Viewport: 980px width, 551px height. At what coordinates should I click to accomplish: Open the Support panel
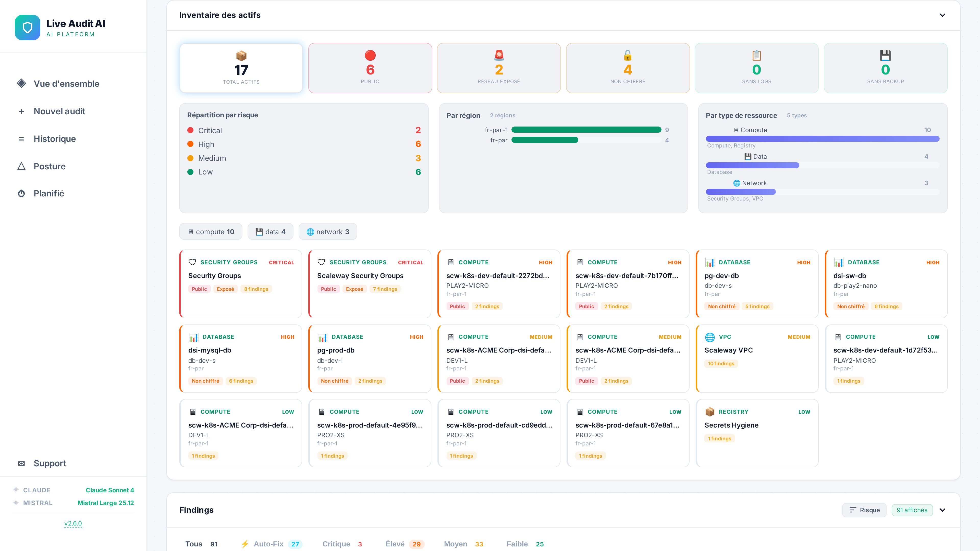pos(50,463)
